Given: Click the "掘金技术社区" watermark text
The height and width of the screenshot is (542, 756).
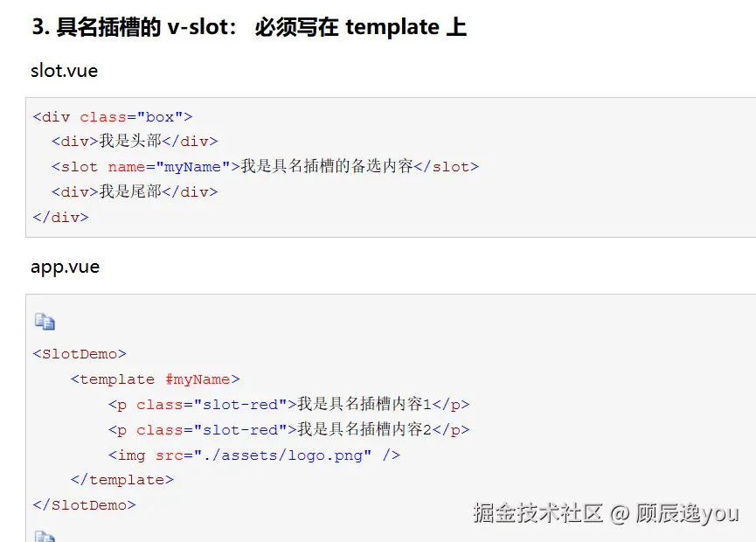Looking at the screenshot, I should pyautogui.click(x=538, y=513).
